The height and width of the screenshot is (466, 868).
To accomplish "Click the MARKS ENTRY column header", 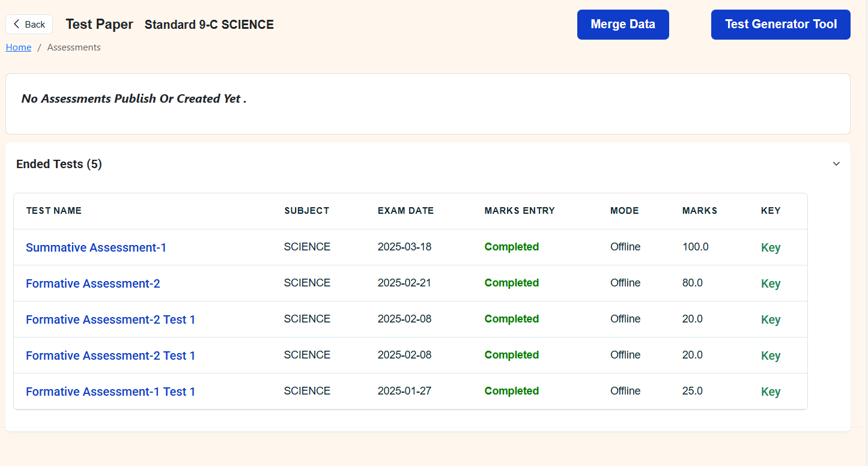I will (x=520, y=211).
